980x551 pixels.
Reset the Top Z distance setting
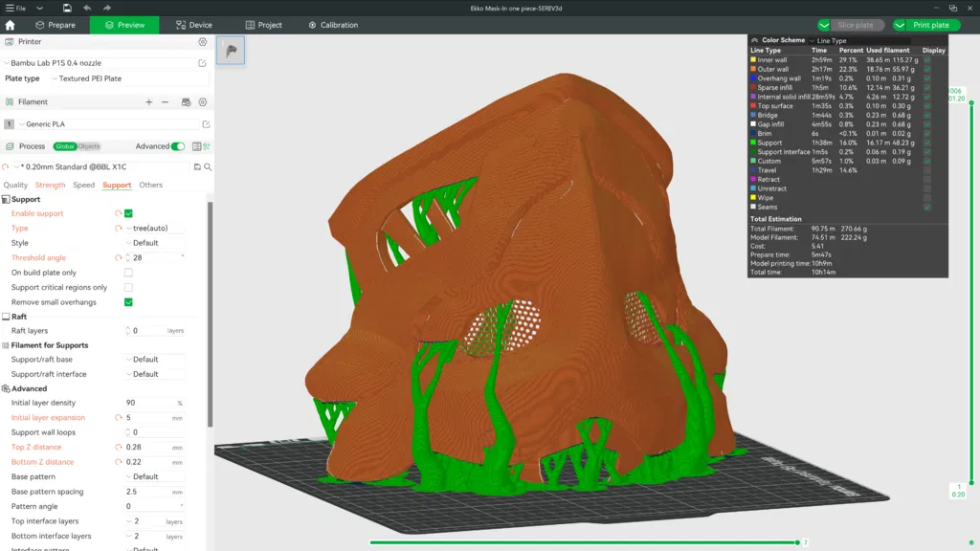pos(118,448)
